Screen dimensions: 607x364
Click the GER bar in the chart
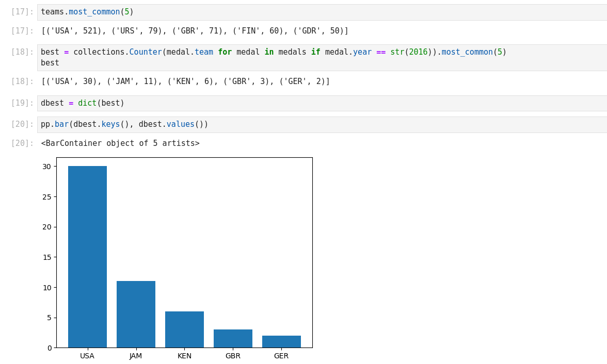click(281, 342)
